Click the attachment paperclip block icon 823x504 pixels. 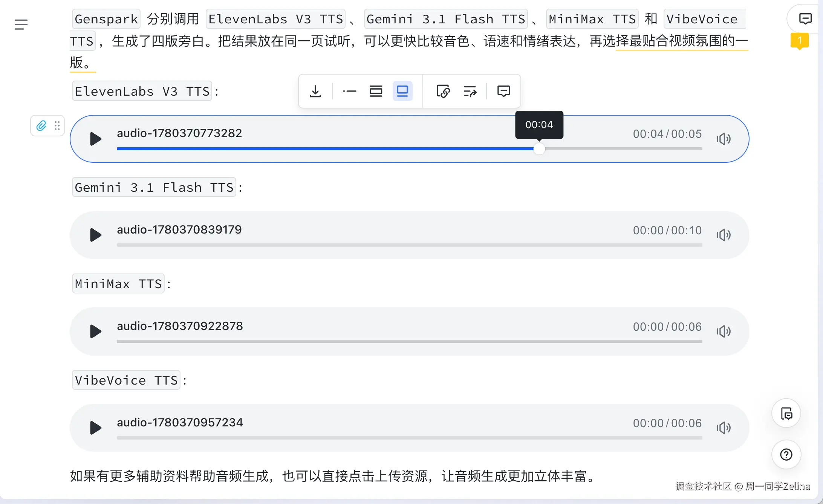point(41,125)
